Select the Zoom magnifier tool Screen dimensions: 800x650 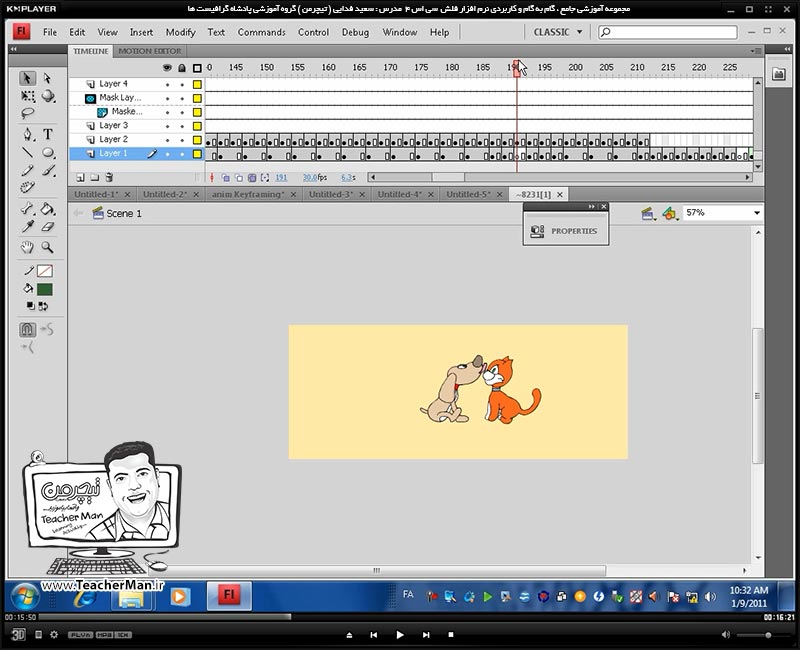tap(48, 247)
